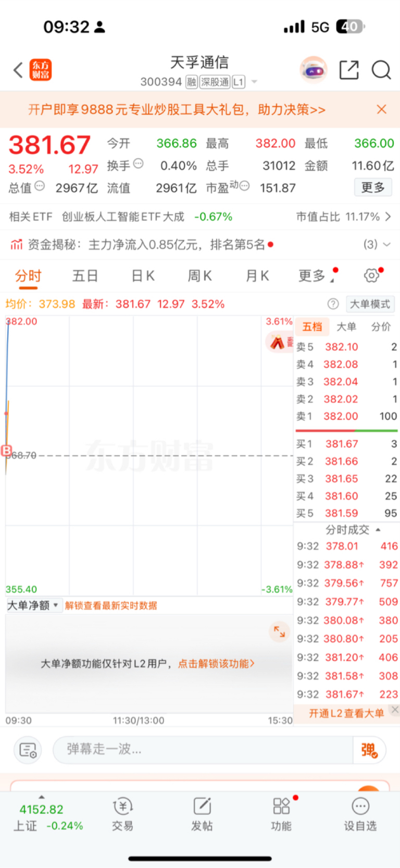Close the 开通L2 banner
400x868 pixels.
[x=395, y=710]
